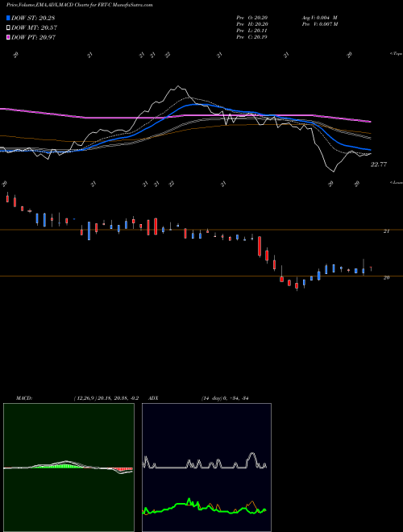Click the 'Pre V: 0.007 M' volume text

(319, 24)
